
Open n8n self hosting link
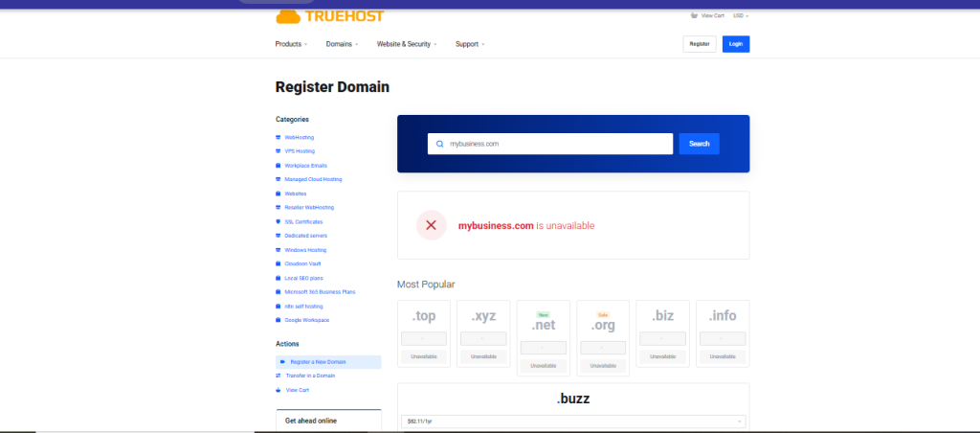point(303,307)
